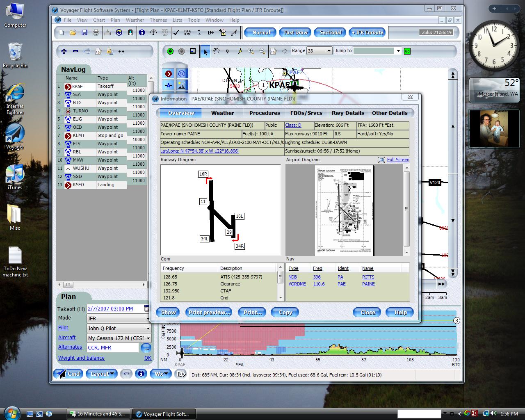Open the Layout dropdown button
The height and width of the screenshot is (420, 525).
(x=102, y=374)
